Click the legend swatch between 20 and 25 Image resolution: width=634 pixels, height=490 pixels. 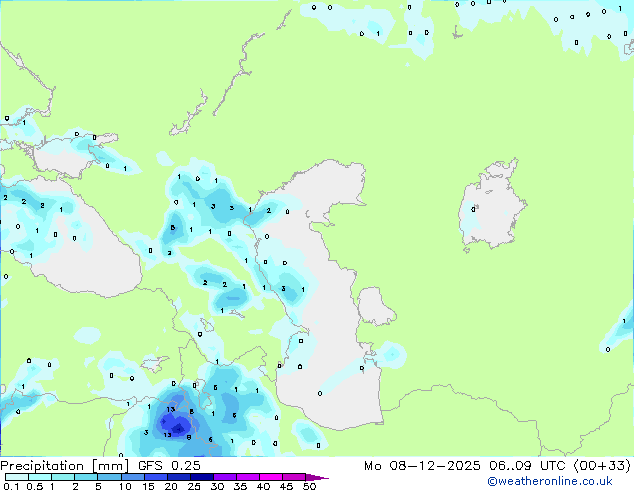178,477
